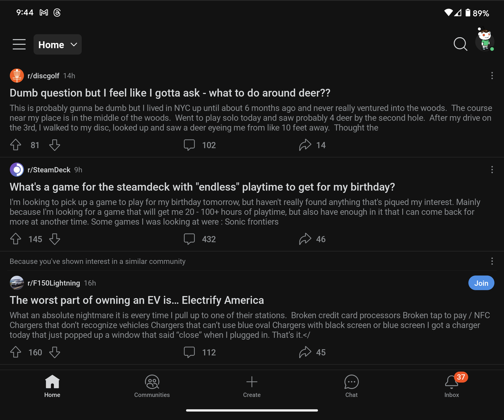
Task: Open overflow menu on discgolf post
Action: click(492, 76)
